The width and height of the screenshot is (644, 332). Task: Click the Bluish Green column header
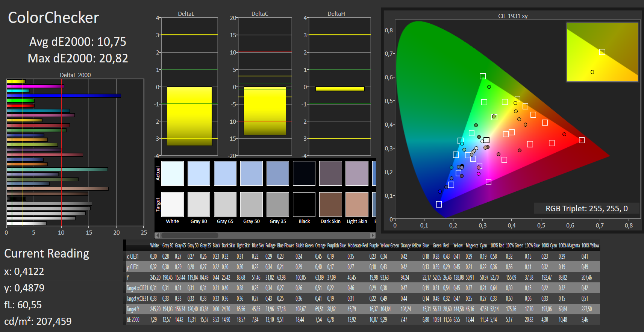[x=305, y=246]
